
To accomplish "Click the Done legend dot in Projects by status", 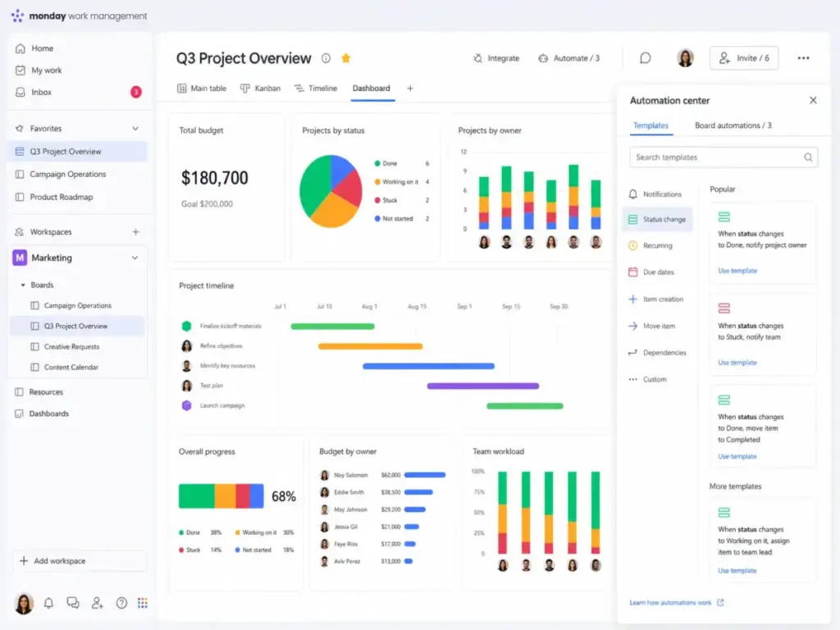I will click(377, 163).
